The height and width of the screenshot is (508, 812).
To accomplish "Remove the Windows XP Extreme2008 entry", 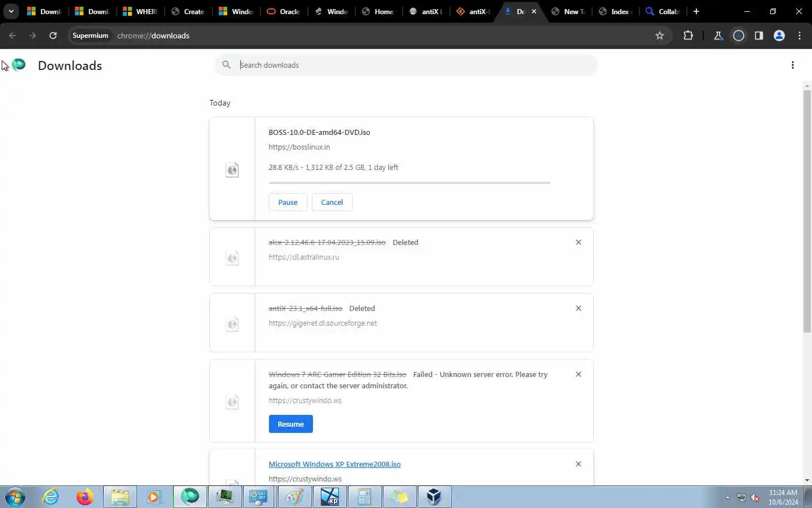I will pos(578,464).
